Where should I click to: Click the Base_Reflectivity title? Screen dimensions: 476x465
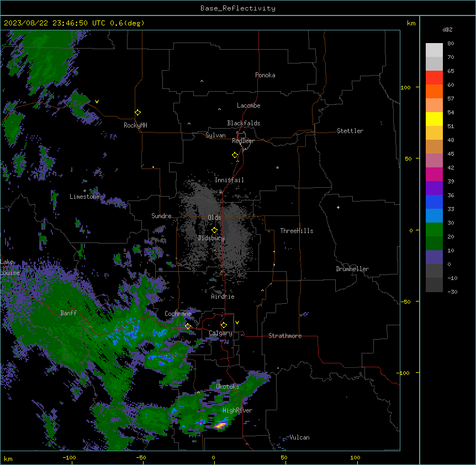click(x=238, y=8)
